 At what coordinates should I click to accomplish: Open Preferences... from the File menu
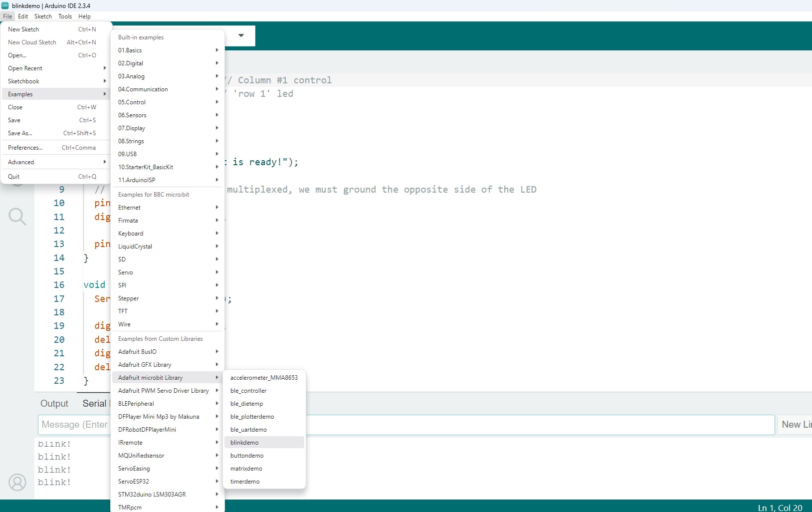tap(55, 148)
